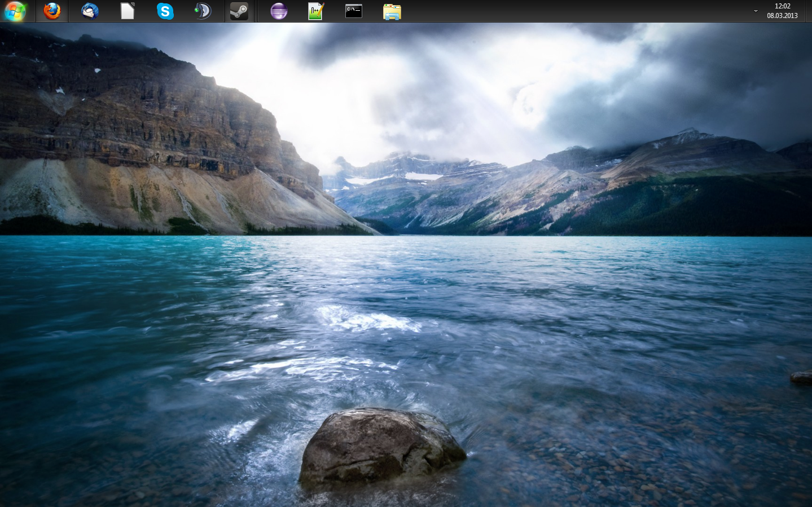This screenshot has height=507, width=812.
Task: Click the clock showing 12:02
Action: click(x=782, y=6)
